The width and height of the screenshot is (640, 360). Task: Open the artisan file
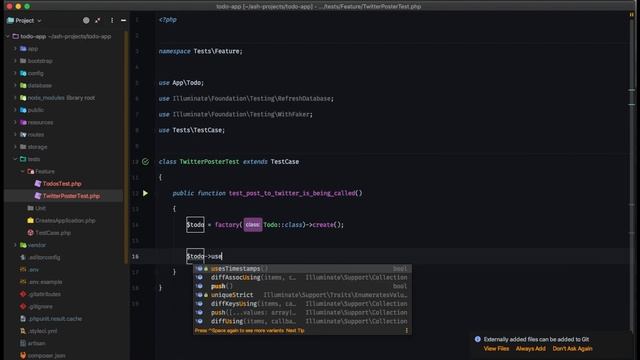coord(36,343)
